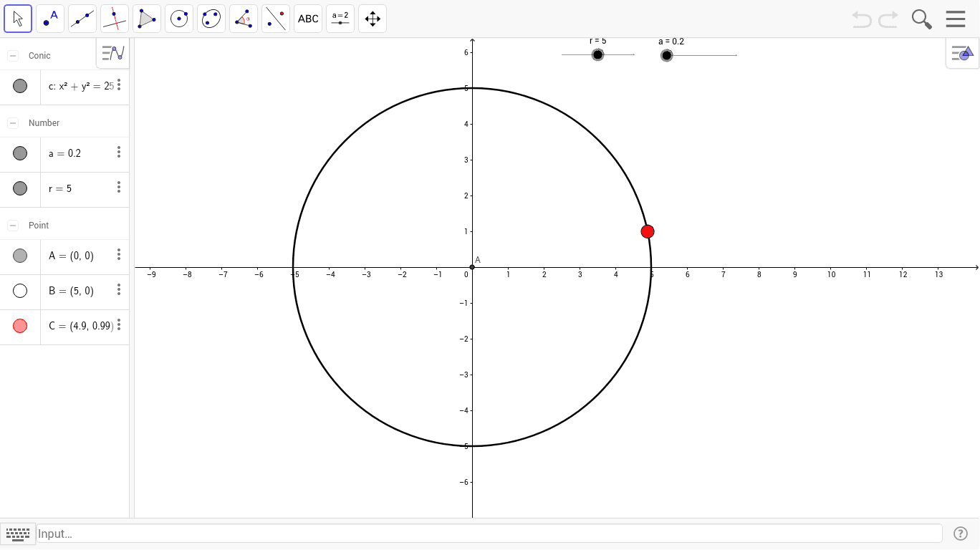Select the Text tool labeled ABC
The height and width of the screenshot is (550, 980).
(307, 18)
